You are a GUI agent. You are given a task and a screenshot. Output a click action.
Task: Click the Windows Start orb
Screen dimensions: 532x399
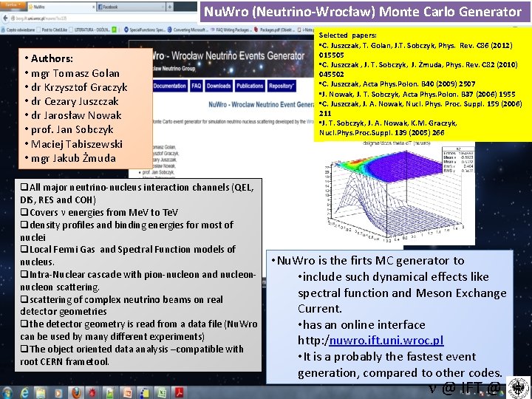click(x=6, y=392)
